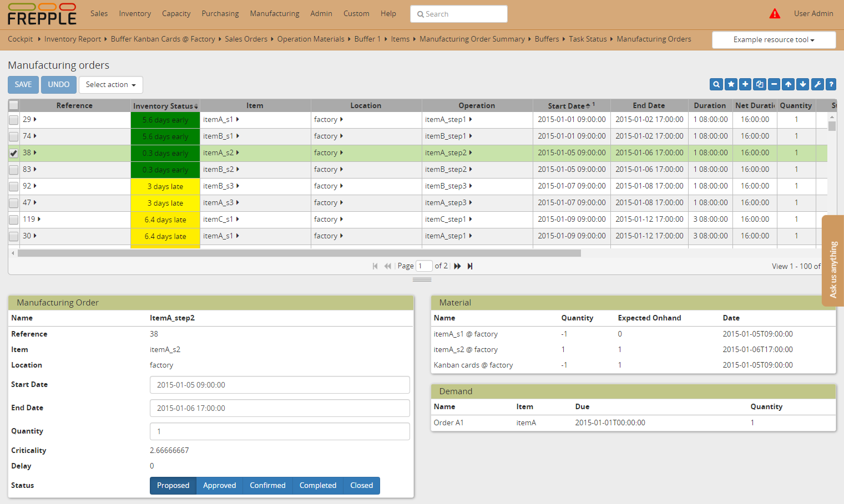Click the magnifier search filter icon
The image size is (844, 504).
[x=716, y=84]
